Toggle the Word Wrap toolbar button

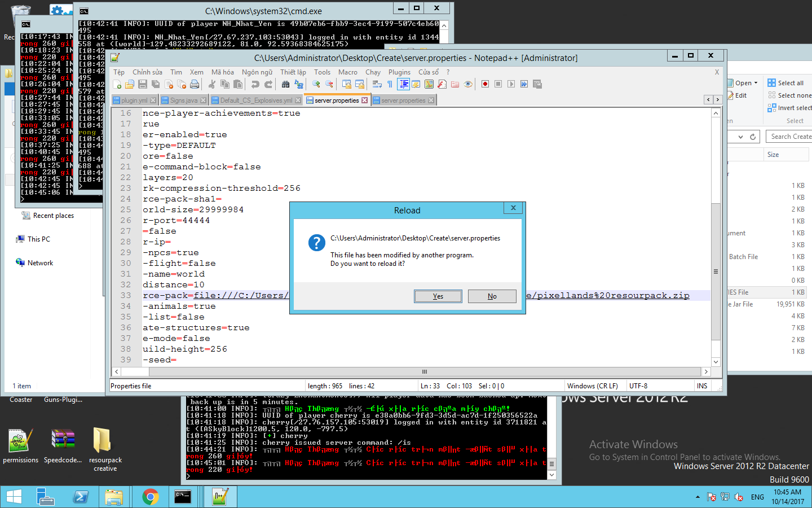pyautogui.click(x=377, y=84)
